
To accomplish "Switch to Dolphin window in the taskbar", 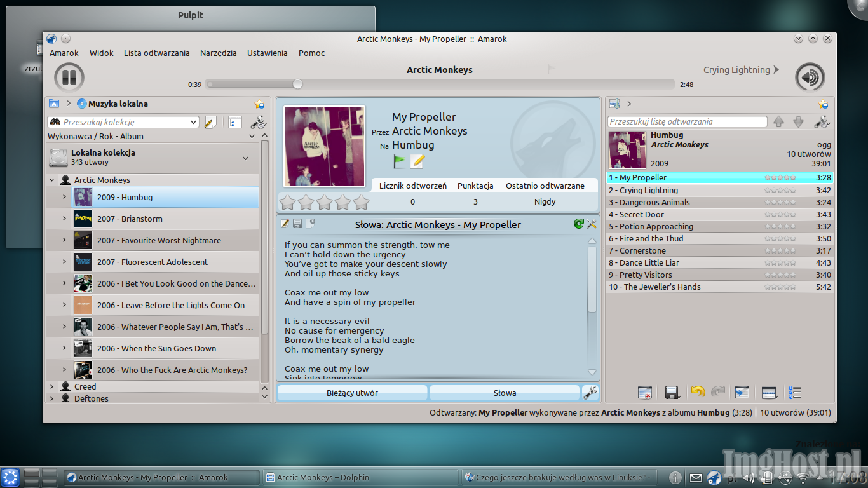I will [x=361, y=477].
